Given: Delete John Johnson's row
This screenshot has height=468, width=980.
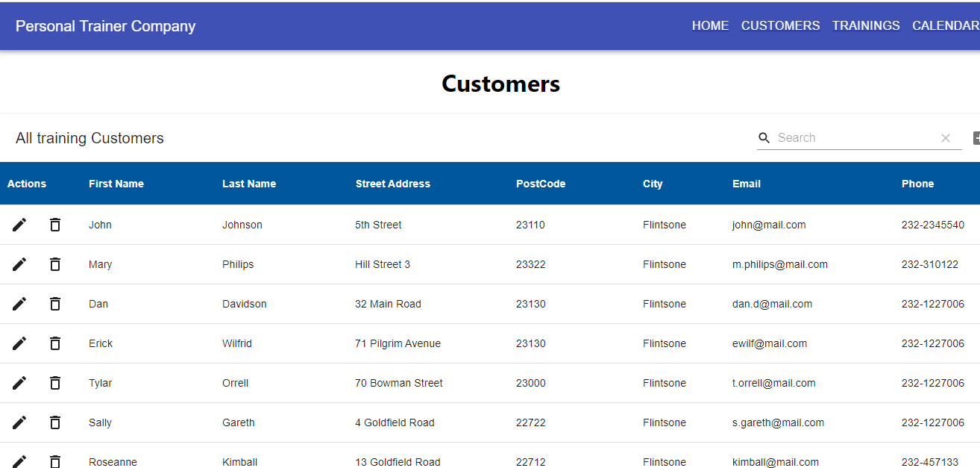Looking at the screenshot, I should pos(55,225).
